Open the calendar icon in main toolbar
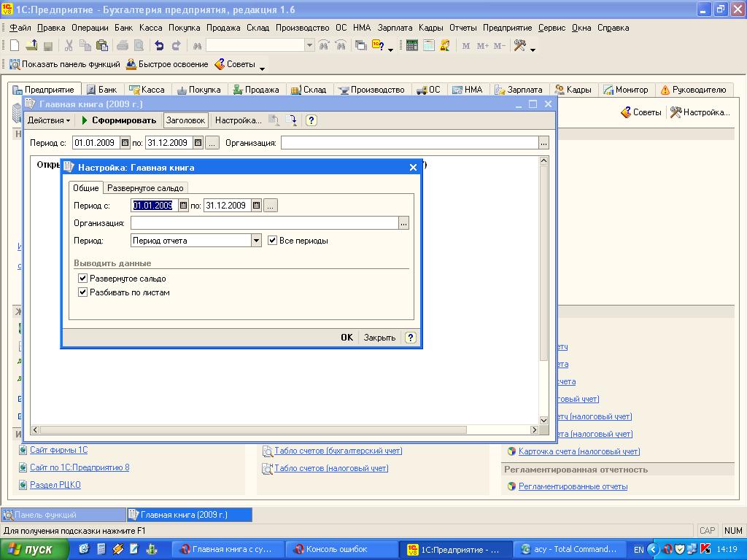 (429, 46)
